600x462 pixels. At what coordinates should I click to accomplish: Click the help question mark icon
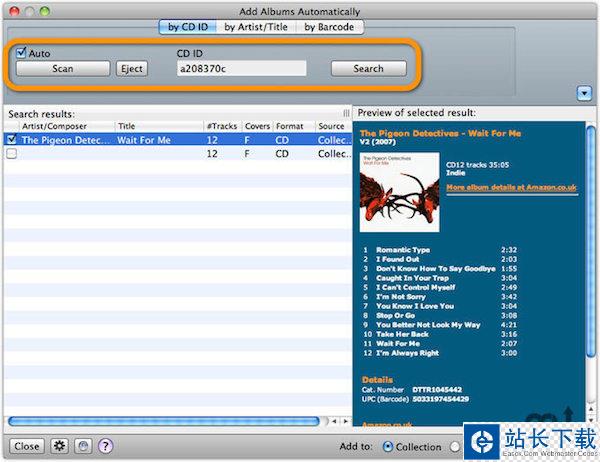tap(105, 446)
